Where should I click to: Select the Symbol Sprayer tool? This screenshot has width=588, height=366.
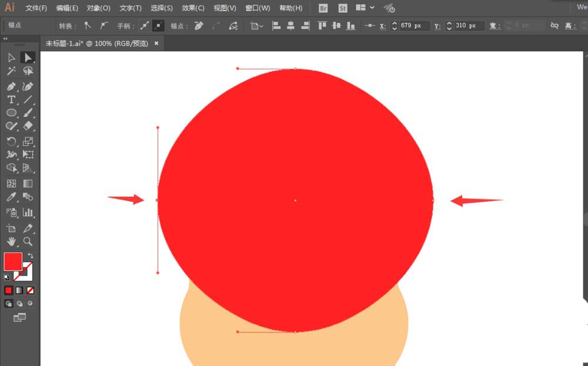pos(11,213)
